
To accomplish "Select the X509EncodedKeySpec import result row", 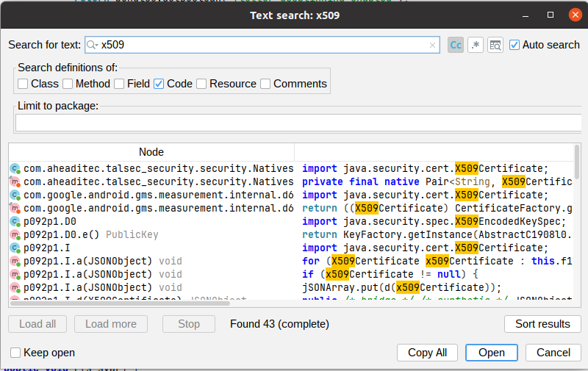I will click(x=291, y=222).
